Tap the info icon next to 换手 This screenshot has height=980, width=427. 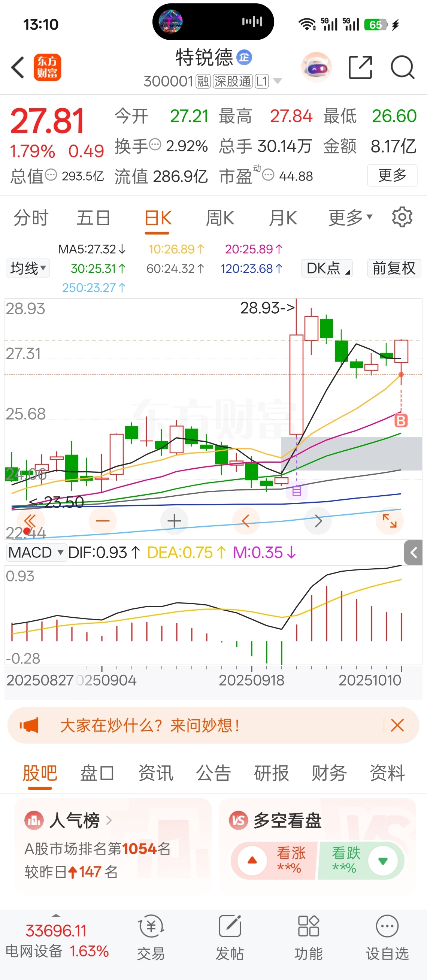155,145
